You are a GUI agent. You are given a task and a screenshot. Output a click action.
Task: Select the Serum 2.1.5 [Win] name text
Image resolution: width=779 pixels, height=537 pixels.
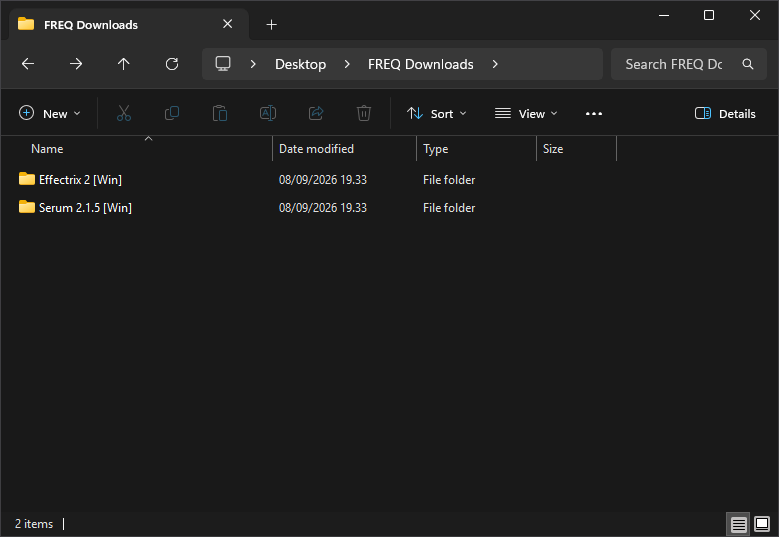point(85,207)
